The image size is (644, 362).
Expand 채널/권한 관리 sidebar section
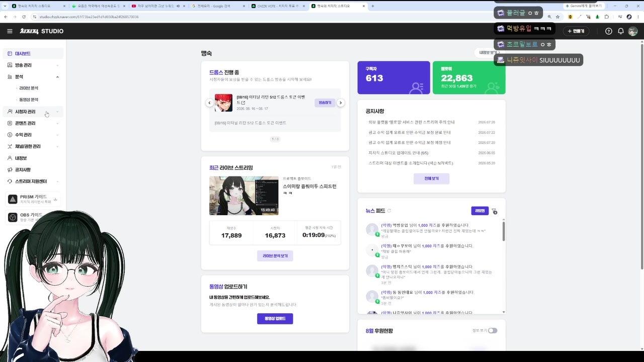(33, 146)
